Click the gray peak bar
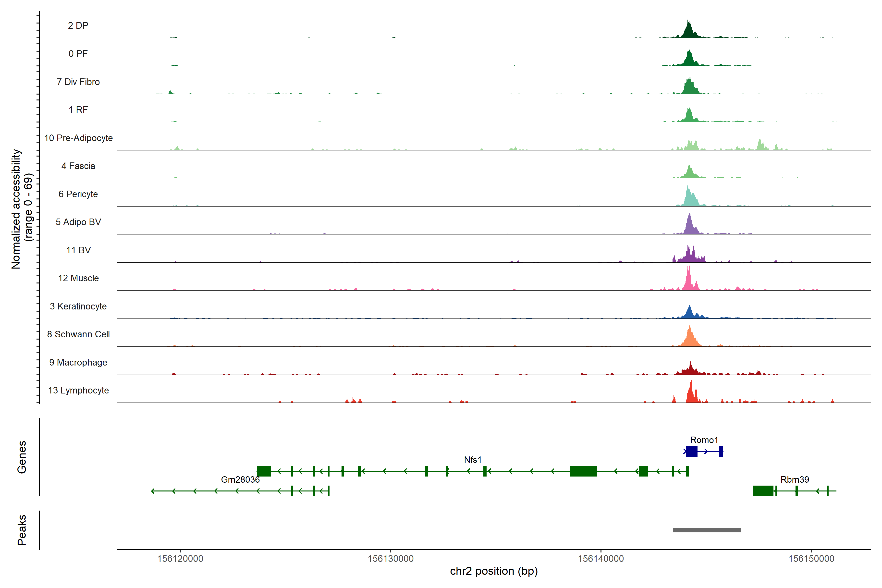This screenshot has height=588, width=882. point(707,530)
